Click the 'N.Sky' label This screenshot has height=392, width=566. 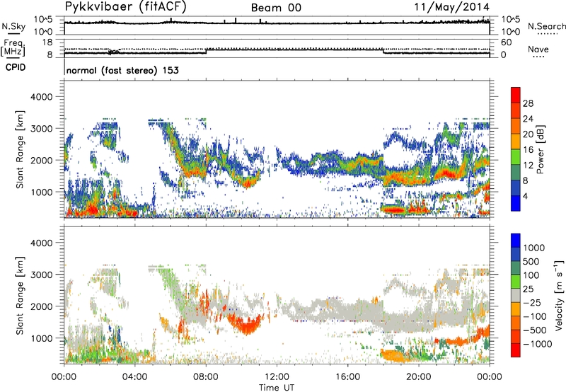click(13, 26)
